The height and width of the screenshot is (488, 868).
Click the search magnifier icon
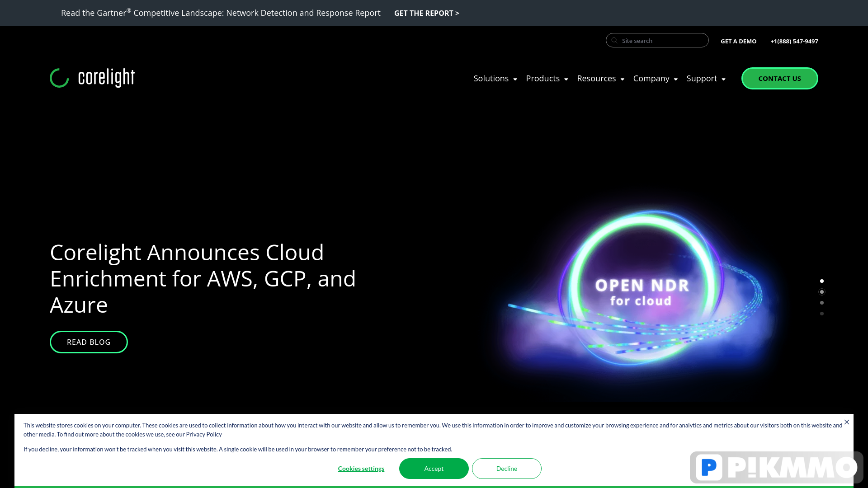point(614,41)
